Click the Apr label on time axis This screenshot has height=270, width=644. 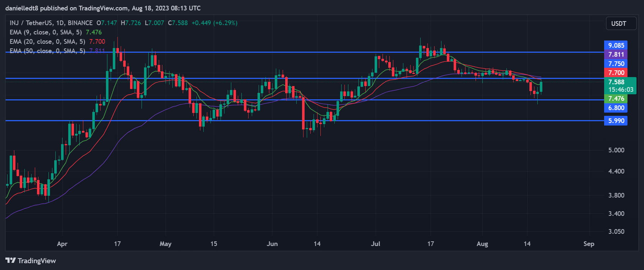point(62,244)
